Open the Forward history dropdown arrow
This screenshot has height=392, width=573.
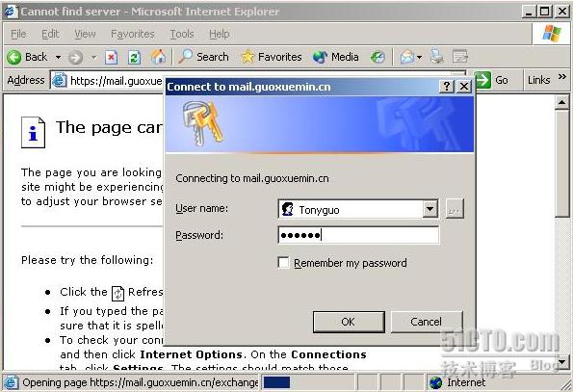(x=94, y=57)
